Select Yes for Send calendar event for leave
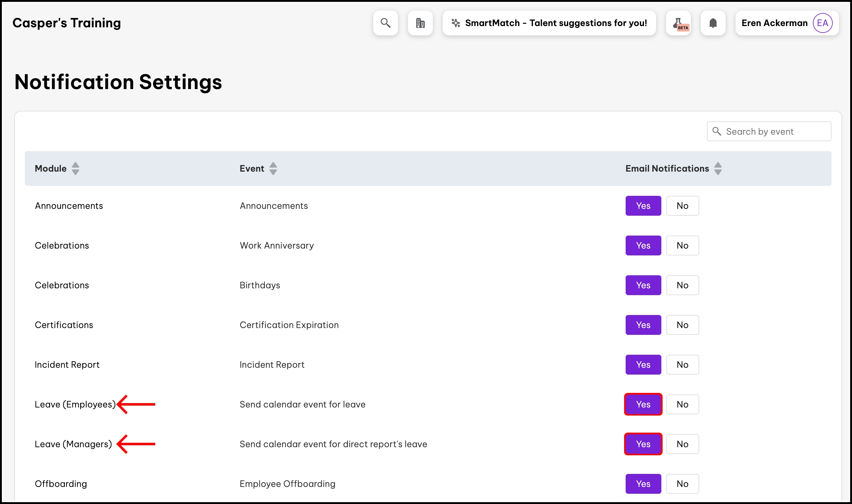Viewport: 852px width, 504px height. pos(643,404)
